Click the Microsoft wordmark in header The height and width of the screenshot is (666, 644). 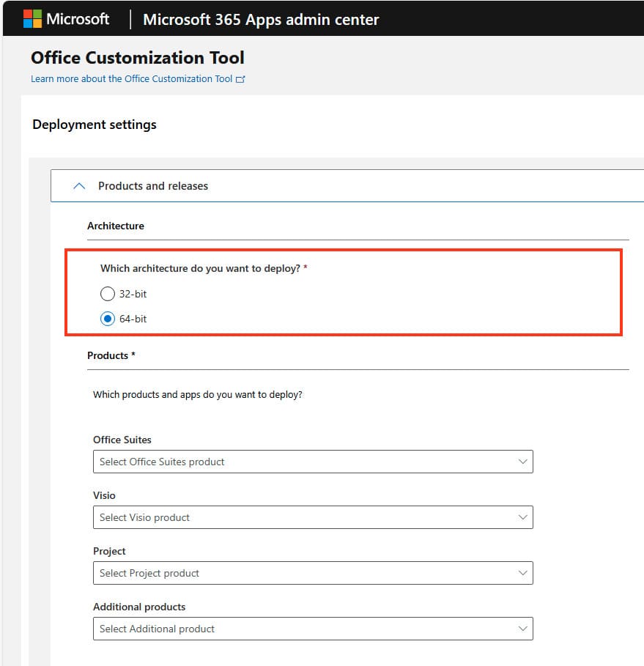click(78, 19)
